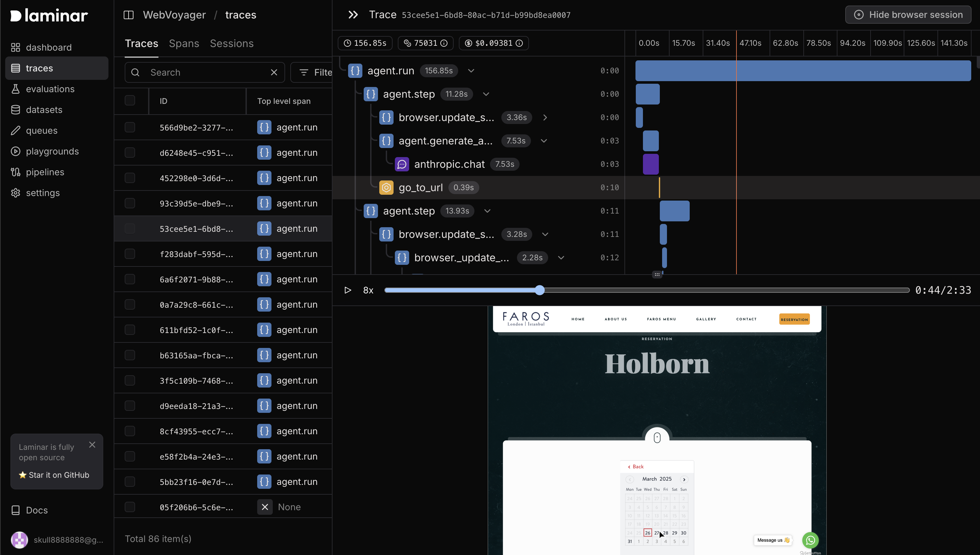Click the token count info icon
The width and height of the screenshot is (980, 555).
444,43
